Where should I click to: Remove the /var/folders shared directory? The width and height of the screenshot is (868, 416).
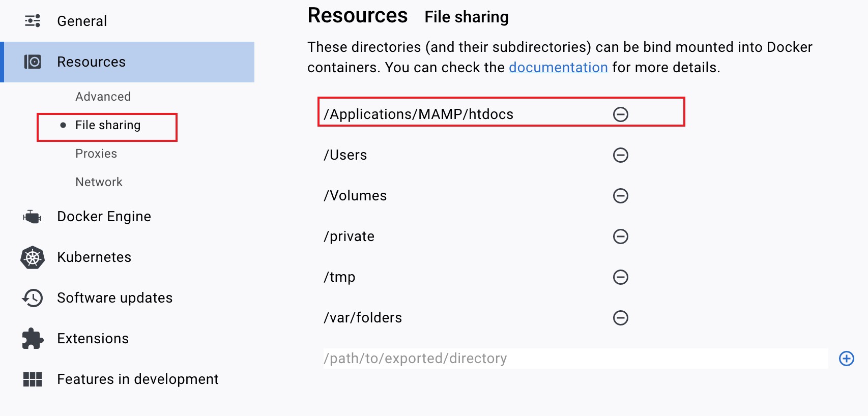click(620, 318)
